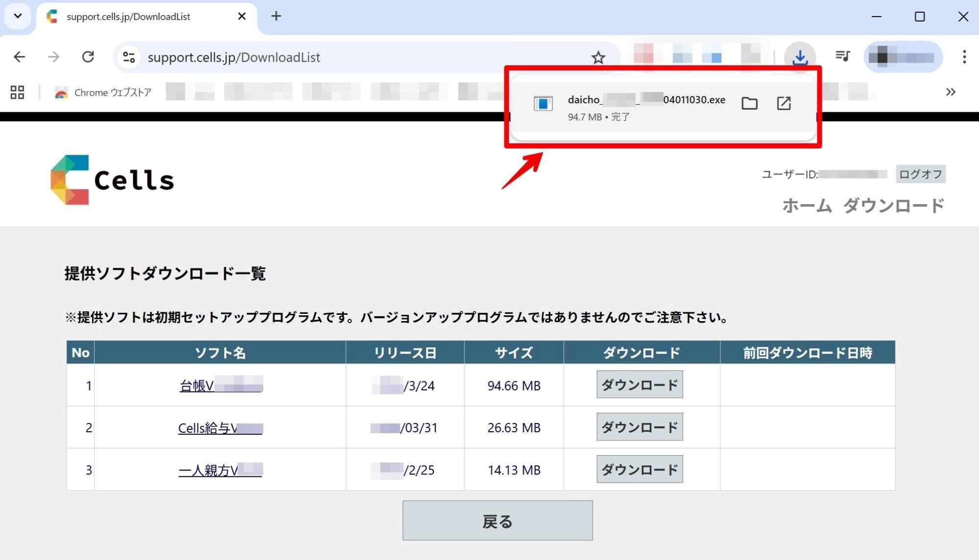View site information icon in address bar
The image size is (979, 560).
click(129, 57)
